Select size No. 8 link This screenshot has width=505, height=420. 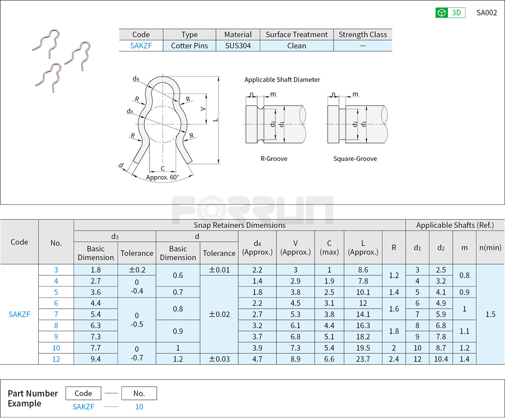(55, 325)
